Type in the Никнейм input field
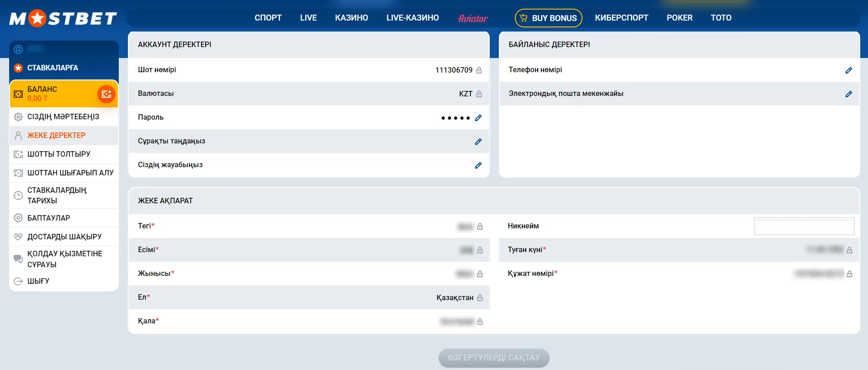The image size is (868, 370). (x=804, y=226)
